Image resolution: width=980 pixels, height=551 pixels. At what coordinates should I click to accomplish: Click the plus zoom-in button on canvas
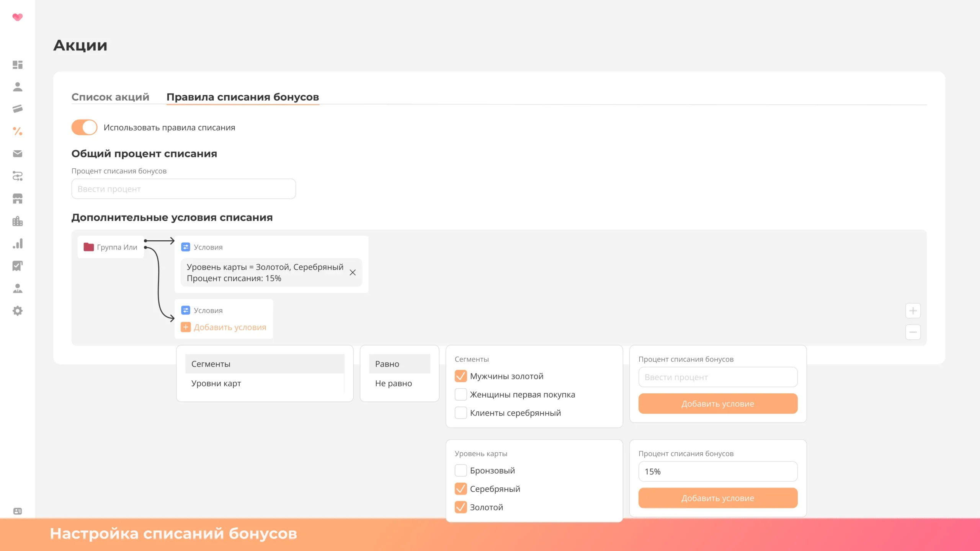click(913, 311)
